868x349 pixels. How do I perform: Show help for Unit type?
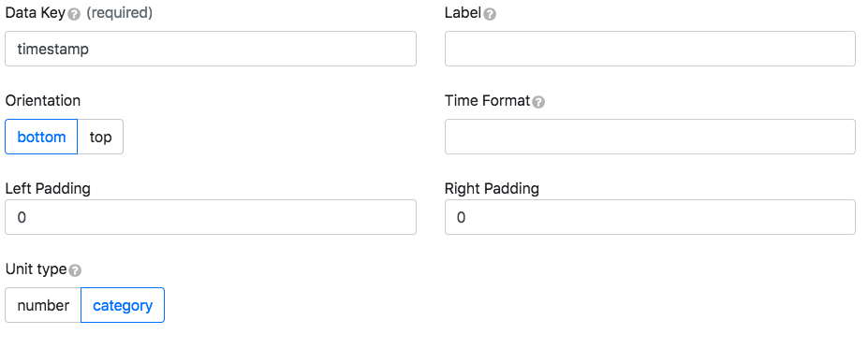coord(75,270)
